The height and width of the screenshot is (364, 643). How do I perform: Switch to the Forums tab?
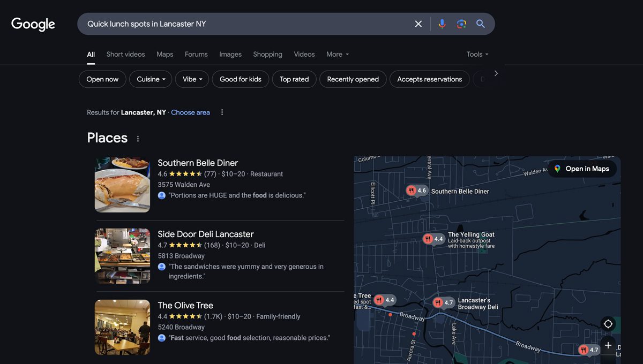tap(196, 54)
